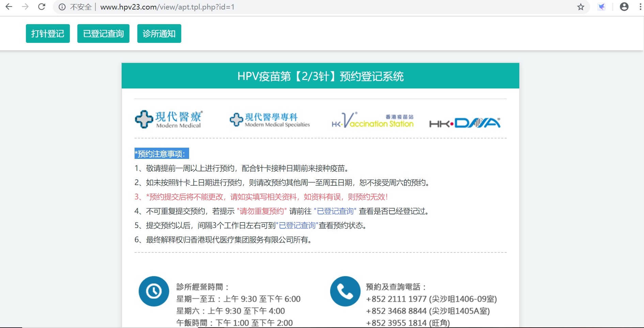Bookmark this page with the star
Image resolution: width=644 pixels, height=328 pixels.
(581, 7)
